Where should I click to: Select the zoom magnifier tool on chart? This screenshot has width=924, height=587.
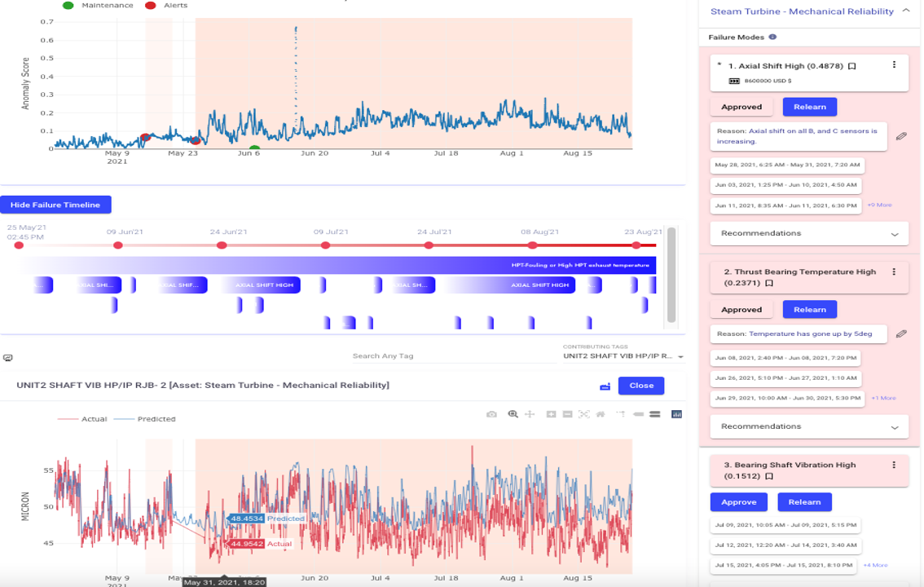pyautogui.click(x=513, y=414)
